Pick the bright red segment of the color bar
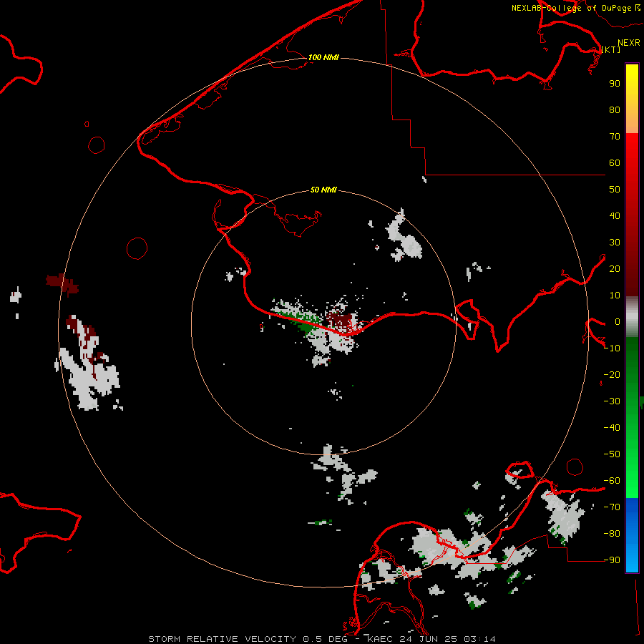 pos(632,213)
